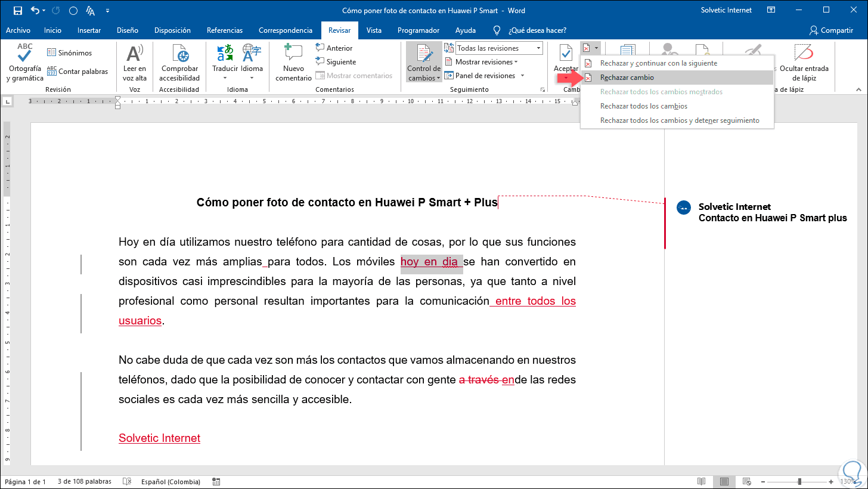This screenshot has height=489, width=868.
Task: Open the Correspondencia tab
Action: [286, 30]
